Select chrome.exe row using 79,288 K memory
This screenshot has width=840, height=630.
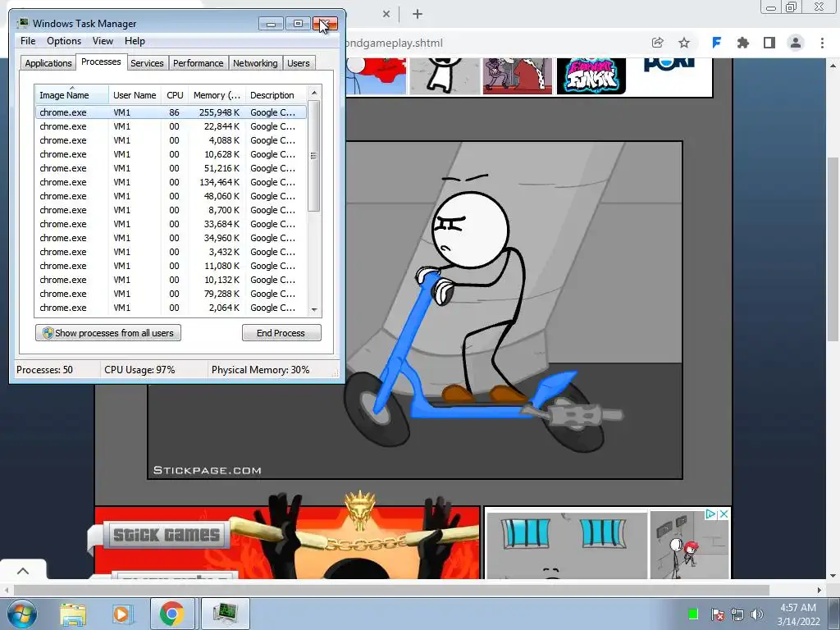pyautogui.click(x=171, y=294)
